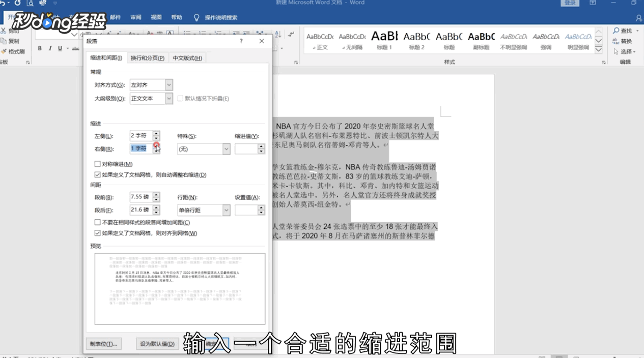Open the 审阅 (Review) ribbon tab
The width and height of the screenshot is (644, 358).
136,17
